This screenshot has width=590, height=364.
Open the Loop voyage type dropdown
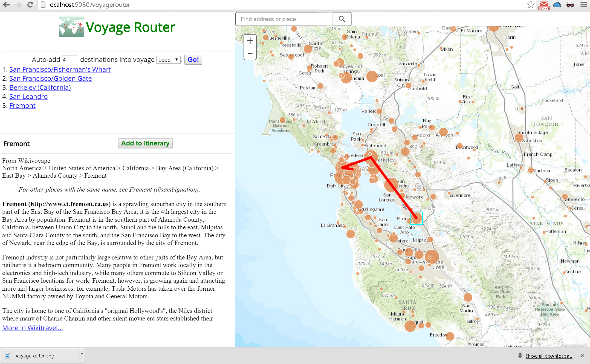pos(168,60)
